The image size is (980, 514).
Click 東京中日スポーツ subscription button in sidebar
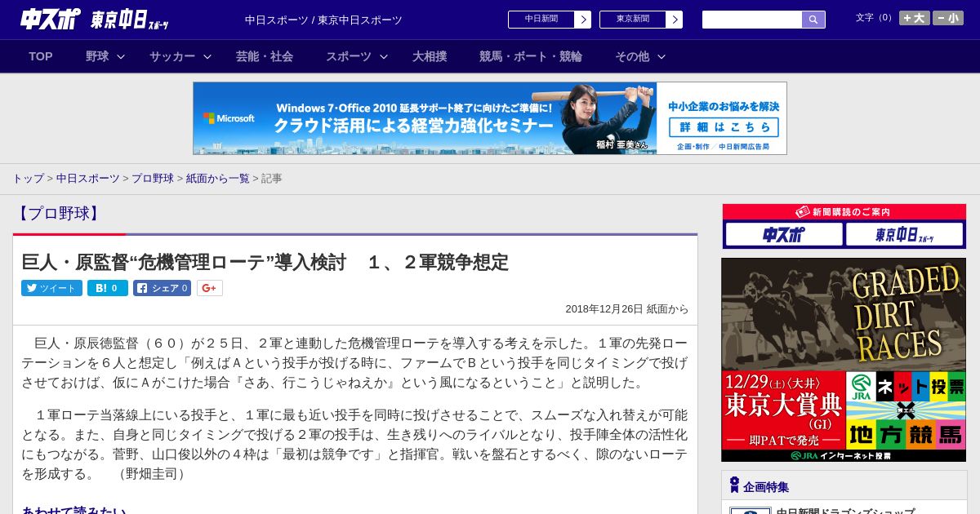click(x=904, y=235)
